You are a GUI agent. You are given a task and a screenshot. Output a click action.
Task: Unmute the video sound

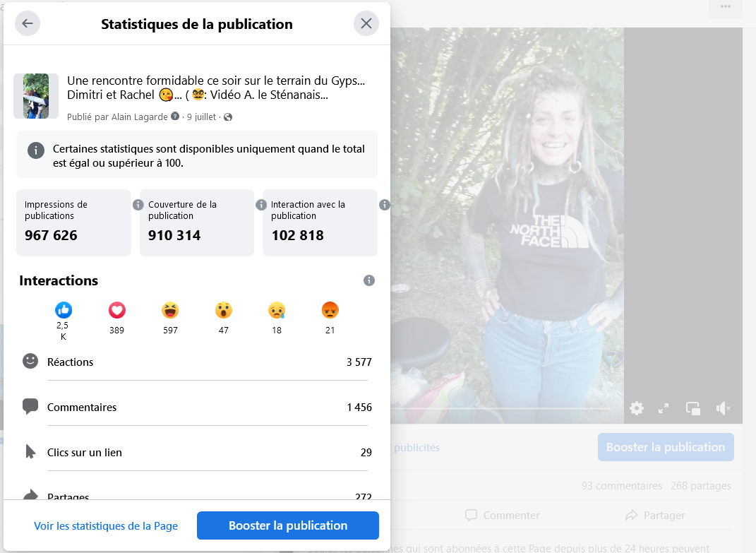[x=723, y=408]
